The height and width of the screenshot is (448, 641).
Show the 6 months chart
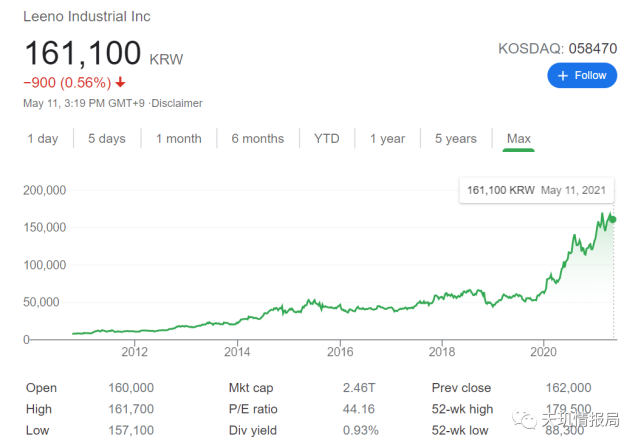pos(257,139)
